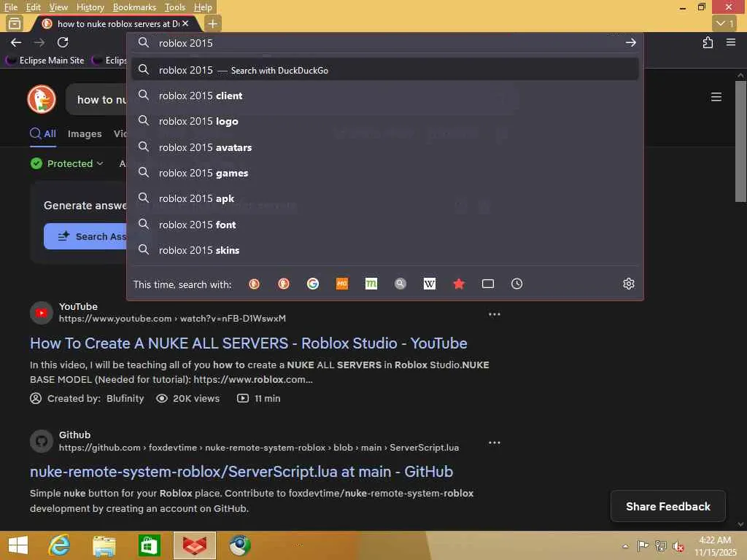Image resolution: width=747 pixels, height=560 pixels.
Task: Open File Explorer from the taskbar
Action: [104, 545]
